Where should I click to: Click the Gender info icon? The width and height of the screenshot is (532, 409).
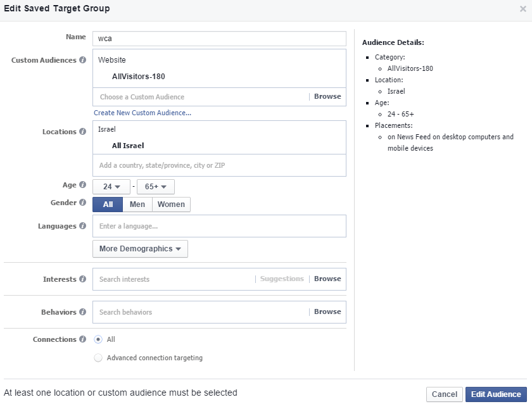(x=82, y=203)
